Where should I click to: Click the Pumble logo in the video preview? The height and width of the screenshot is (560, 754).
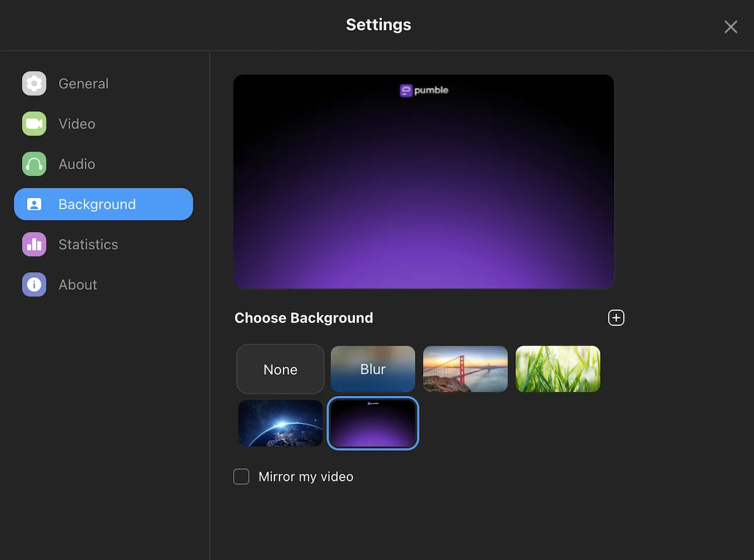tap(423, 90)
